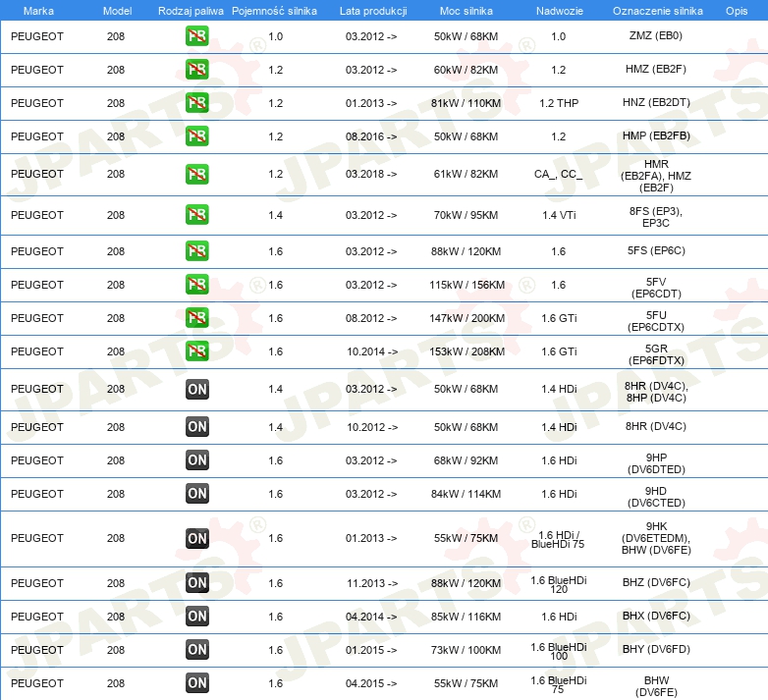This screenshot has height=700, width=768.
Task: Select the engine code BHZ (DV6FC)
Action: (x=656, y=582)
